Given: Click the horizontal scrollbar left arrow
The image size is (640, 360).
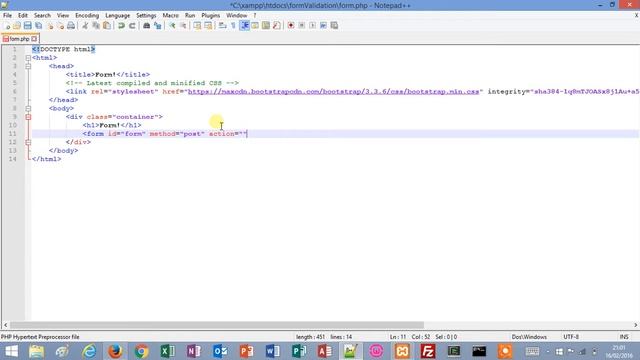Looking at the screenshot, I should 5,325.
